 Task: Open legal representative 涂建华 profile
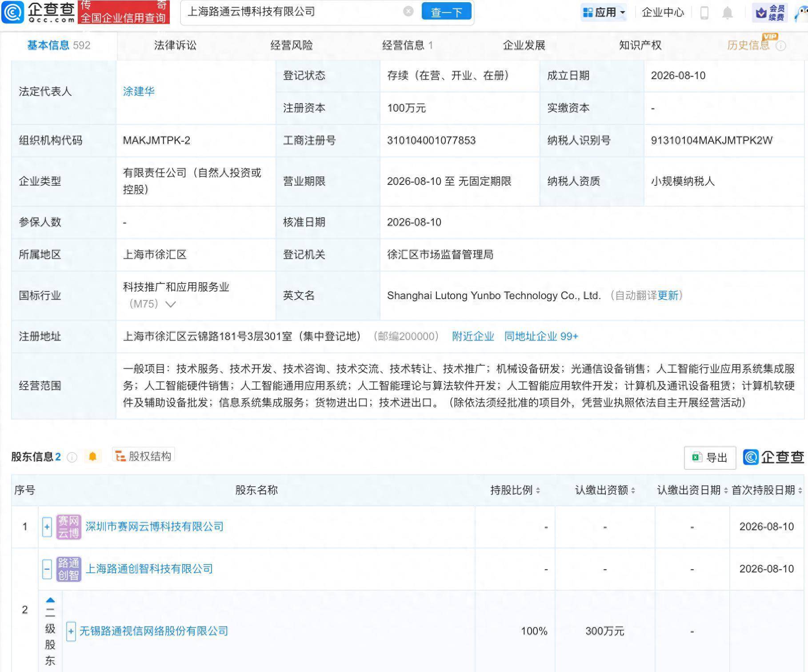(139, 92)
